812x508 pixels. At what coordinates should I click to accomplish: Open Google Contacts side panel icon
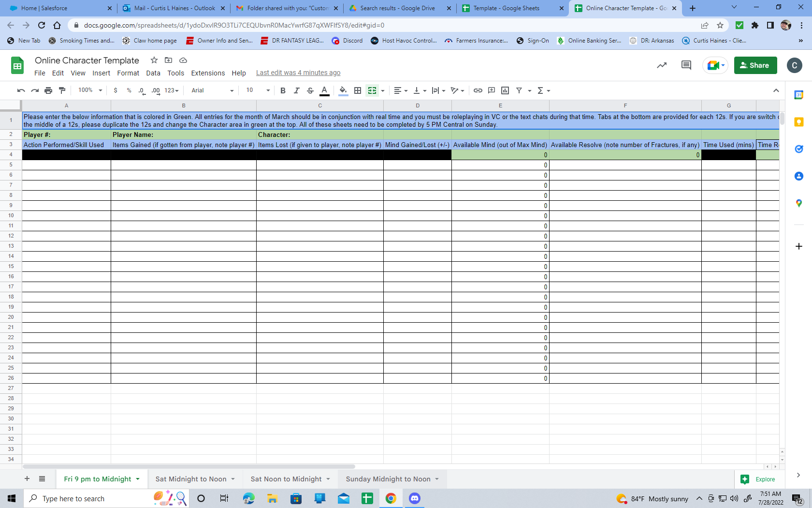point(798,176)
